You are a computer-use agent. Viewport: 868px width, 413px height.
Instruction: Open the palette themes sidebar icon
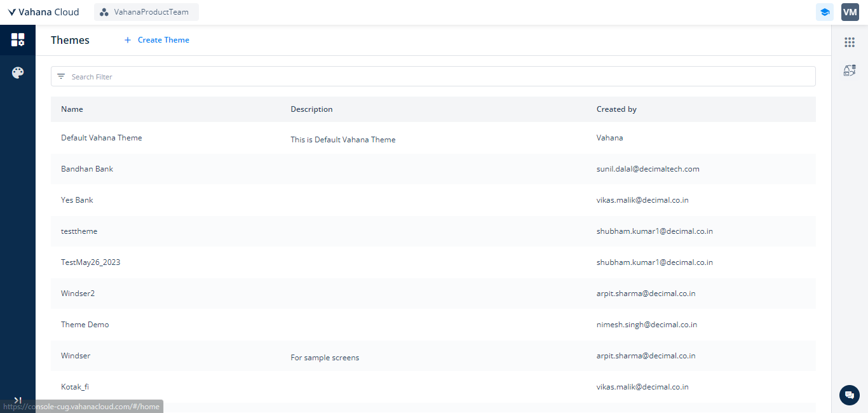pyautogui.click(x=18, y=72)
